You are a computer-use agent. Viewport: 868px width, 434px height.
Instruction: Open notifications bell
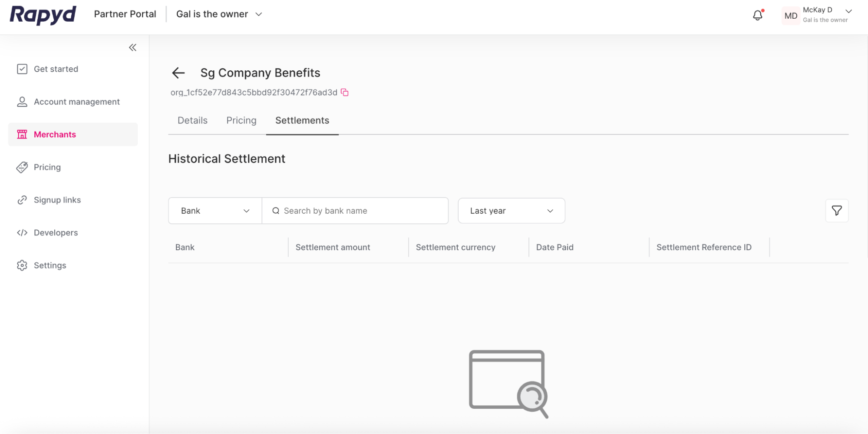[x=757, y=14]
